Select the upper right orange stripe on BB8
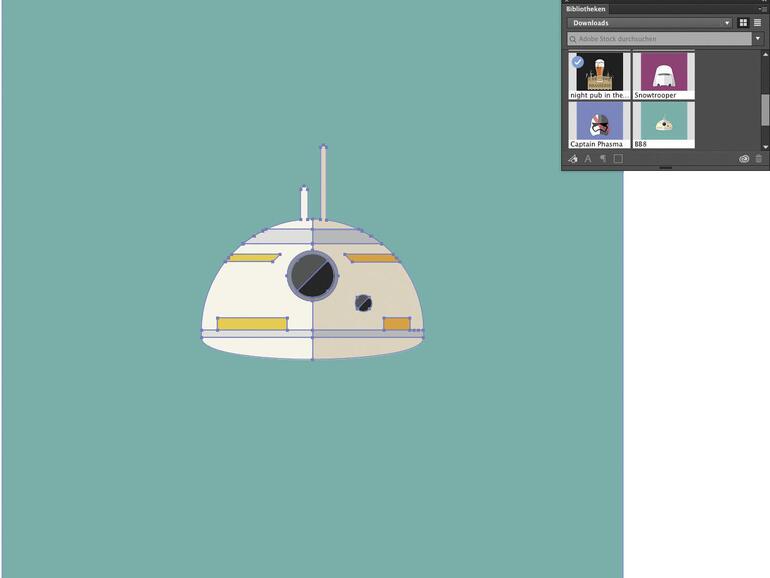This screenshot has height=578, width=770. click(x=372, y=258)
